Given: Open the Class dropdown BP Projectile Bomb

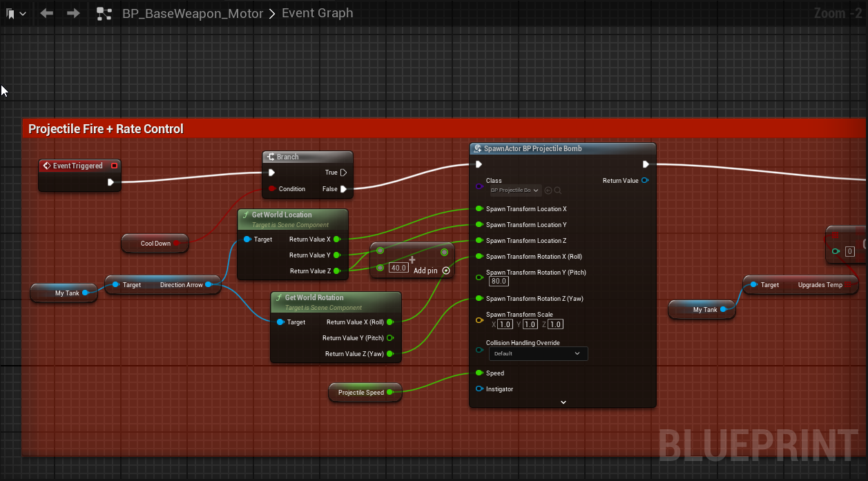Looking at the screenshot, I should pyautogui.click(x=515, y=190).
